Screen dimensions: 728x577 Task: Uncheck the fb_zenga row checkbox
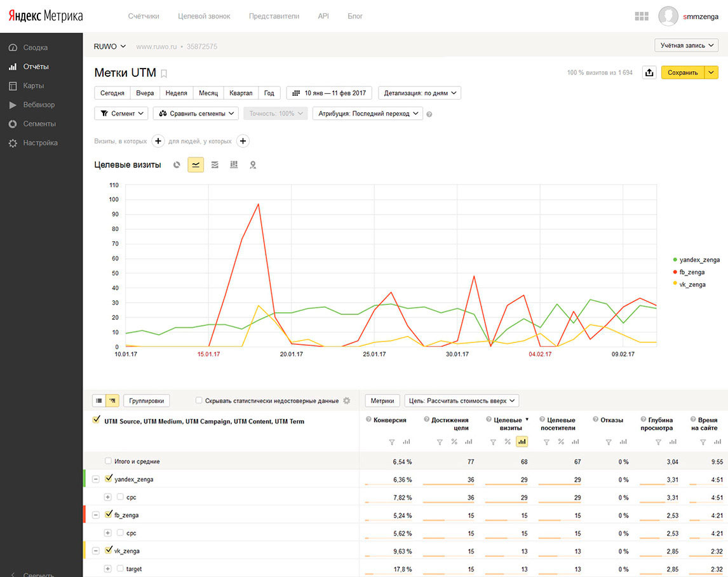[x=109, y=515]
